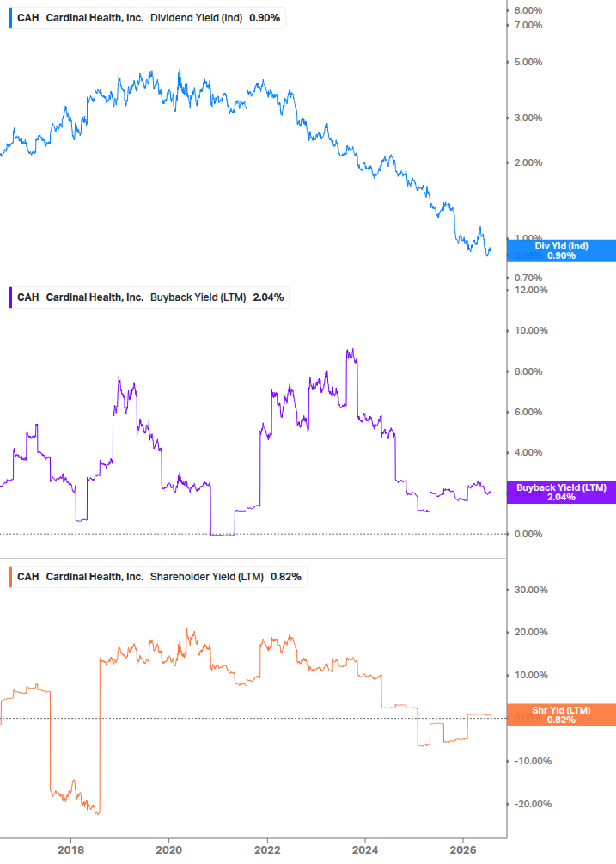The image size is (616, 864).
Task: Click the 12.00% tick on buyback axis
Action: click(531, 290)
